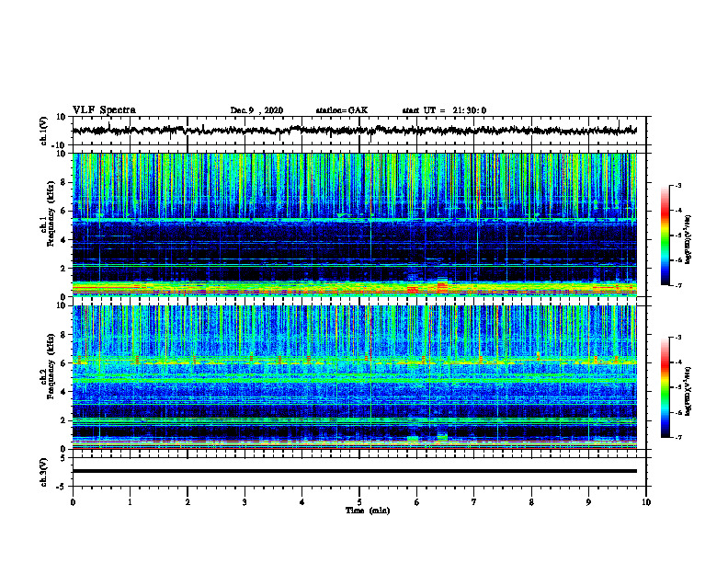Click the "-10" tick of ch.1(V) axis
This screenshot has width=728, height=563.
coord(60,145)
